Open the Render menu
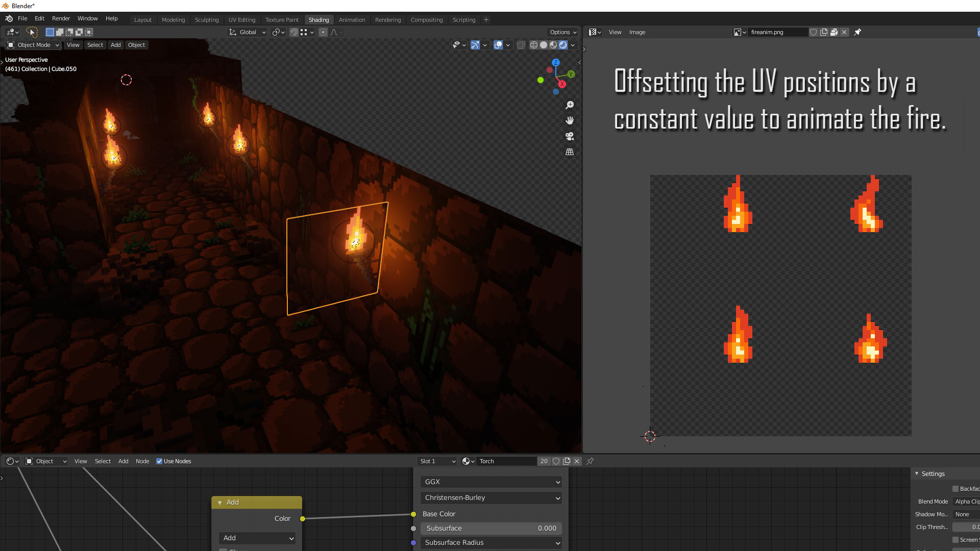Image resolution: width=980 pixels, height=551 pixels. (x=61, y=18)
